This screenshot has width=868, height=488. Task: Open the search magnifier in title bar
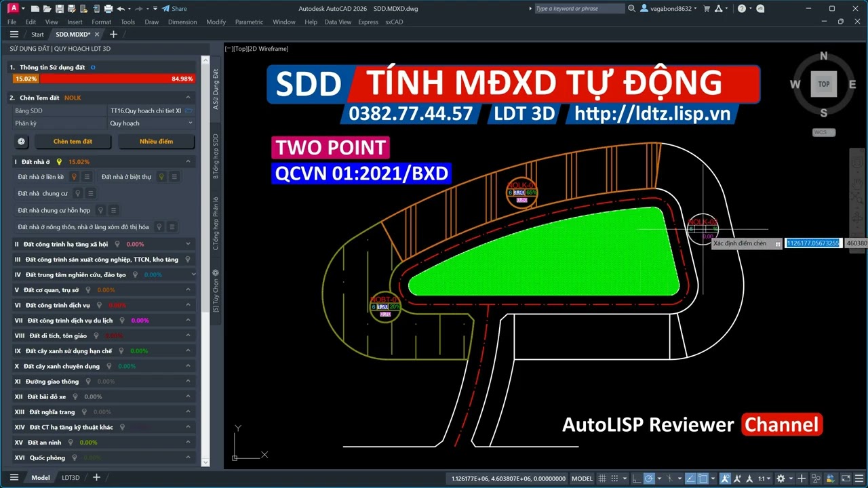(x=632, y=9)
